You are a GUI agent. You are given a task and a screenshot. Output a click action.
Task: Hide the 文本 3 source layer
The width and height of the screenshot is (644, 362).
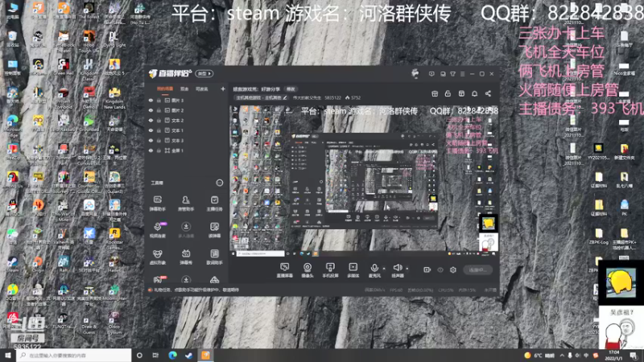tap(151, 140)
